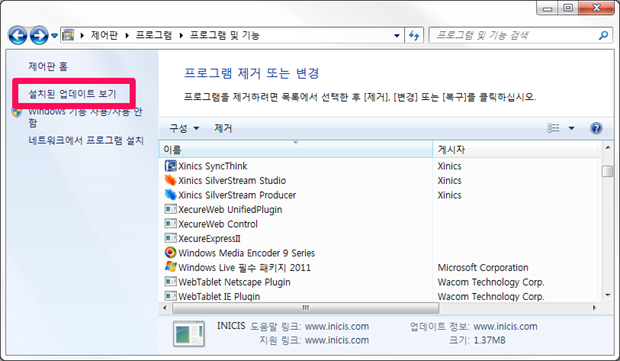Sort by 게시자 column header
620x361 pixels.
pos(515,149)
